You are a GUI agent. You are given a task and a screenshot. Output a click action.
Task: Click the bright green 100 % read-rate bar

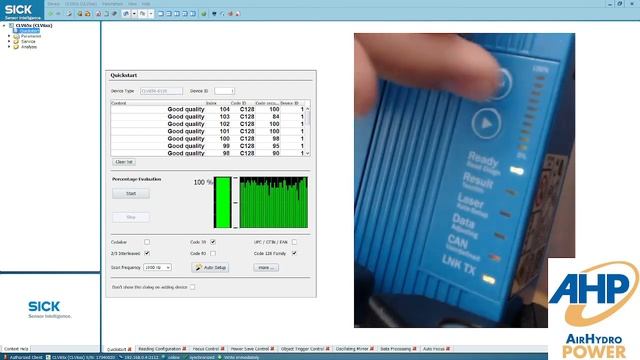pyautogui.click(x=222, y=202)
